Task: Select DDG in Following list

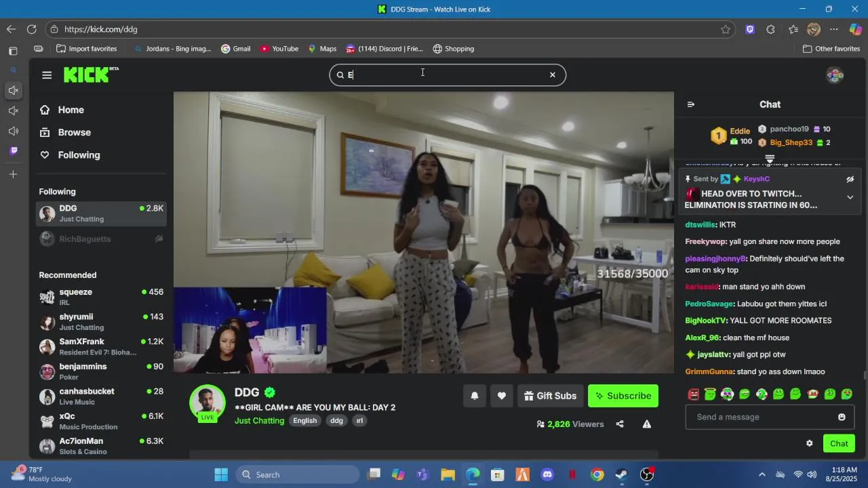Action: pyautogui.click(x=100, y=213)
